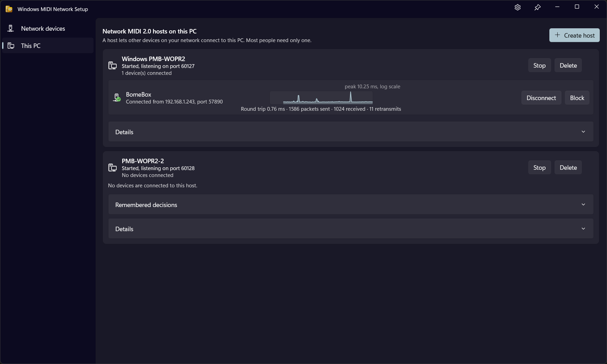Image resolution: width=607 pixels, height=364 pixels.
Task: Click the 'BomeBox' device name
Action: [x=138, y=94]
